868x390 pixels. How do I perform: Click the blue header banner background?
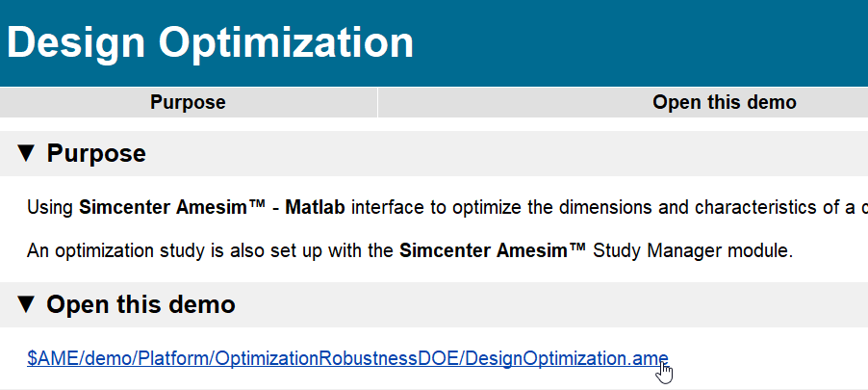[637, 42]
